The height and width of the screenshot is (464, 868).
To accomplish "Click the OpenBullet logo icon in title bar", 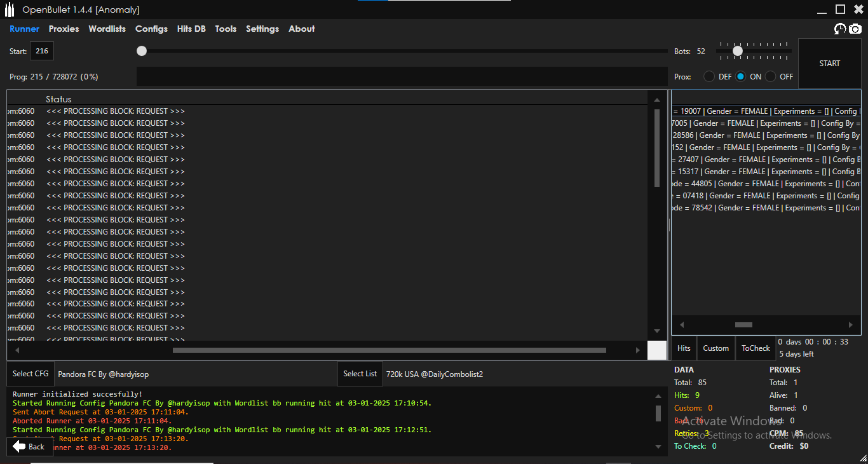I will coord(10,10).
